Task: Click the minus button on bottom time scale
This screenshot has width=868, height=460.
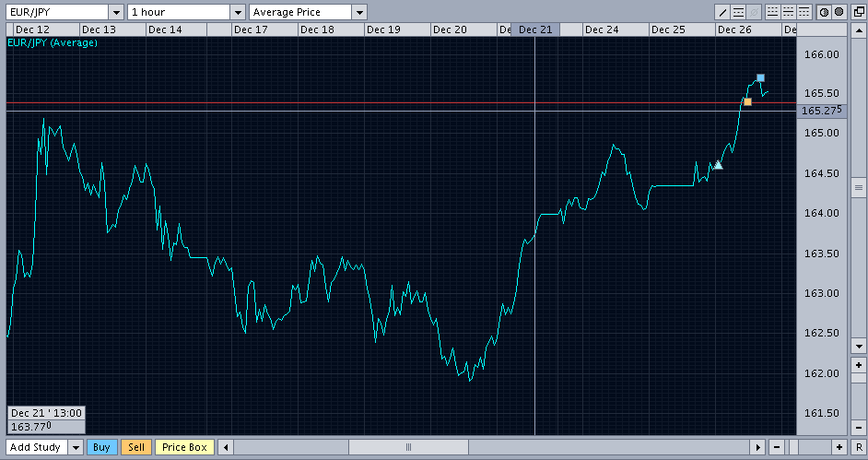Action: [777, 447]
